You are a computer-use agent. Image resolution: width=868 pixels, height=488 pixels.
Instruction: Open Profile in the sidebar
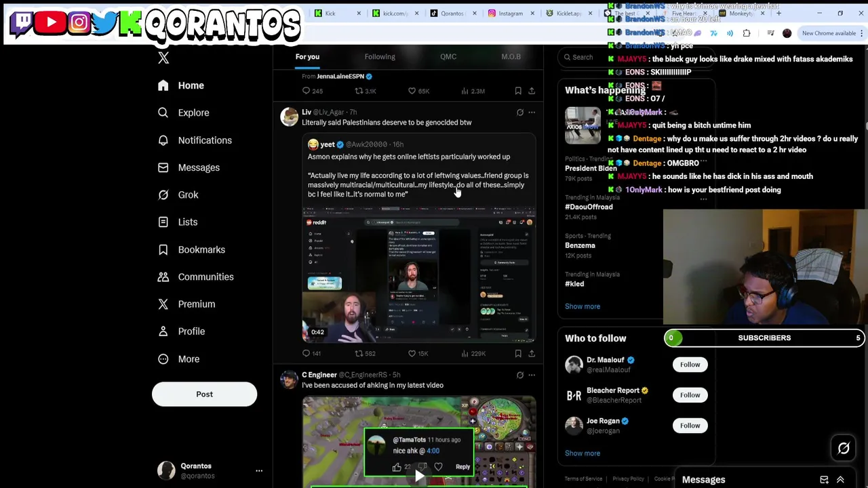180,331
